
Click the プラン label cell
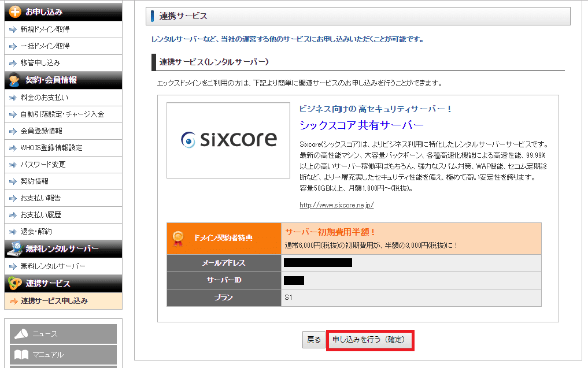point(224,298)
